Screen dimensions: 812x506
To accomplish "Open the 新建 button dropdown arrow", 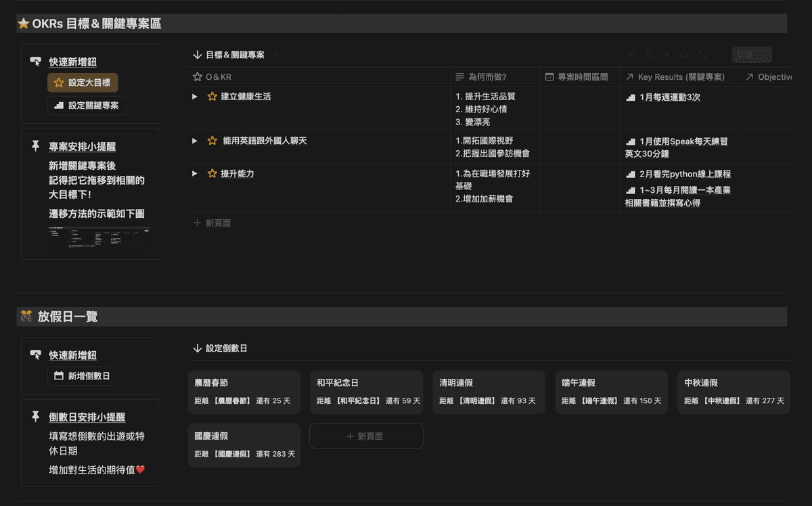I will [765, 55].
